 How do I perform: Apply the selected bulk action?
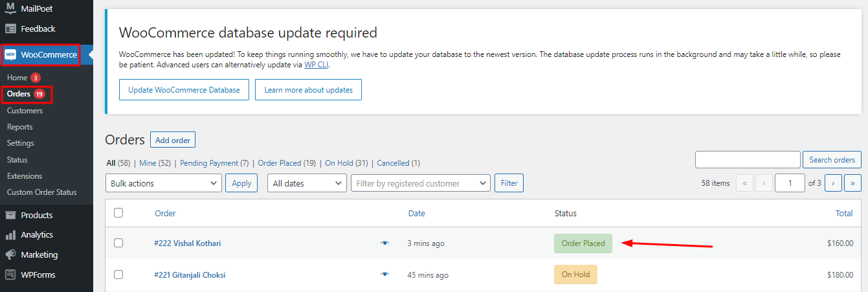[x=241, y=183]
